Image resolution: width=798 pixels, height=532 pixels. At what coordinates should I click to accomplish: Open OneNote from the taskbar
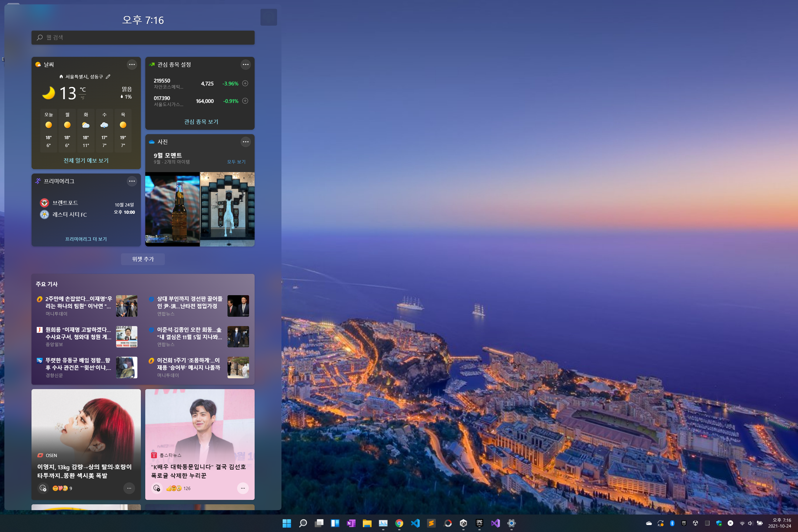click(x=351, y=523)
